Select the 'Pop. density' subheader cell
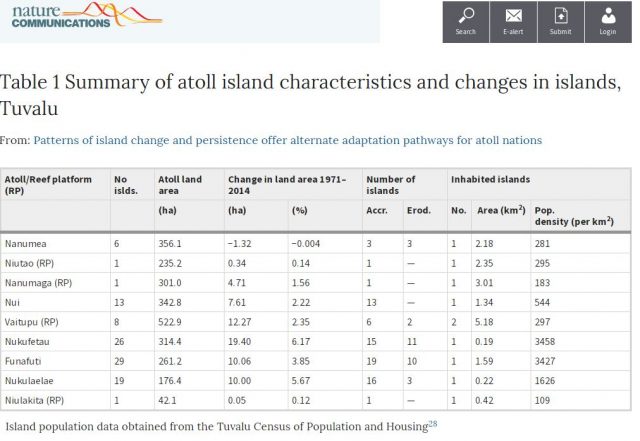The image size is (640, 441). point(573,215)
